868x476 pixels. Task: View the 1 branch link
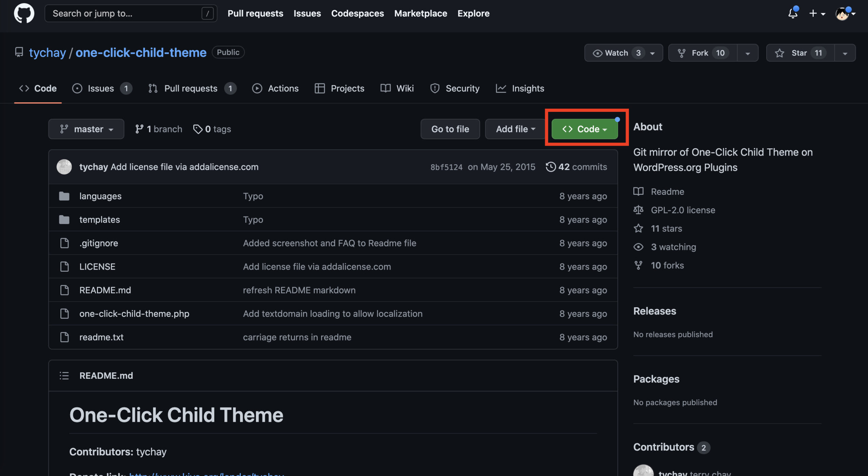click(x=158, y=129)
